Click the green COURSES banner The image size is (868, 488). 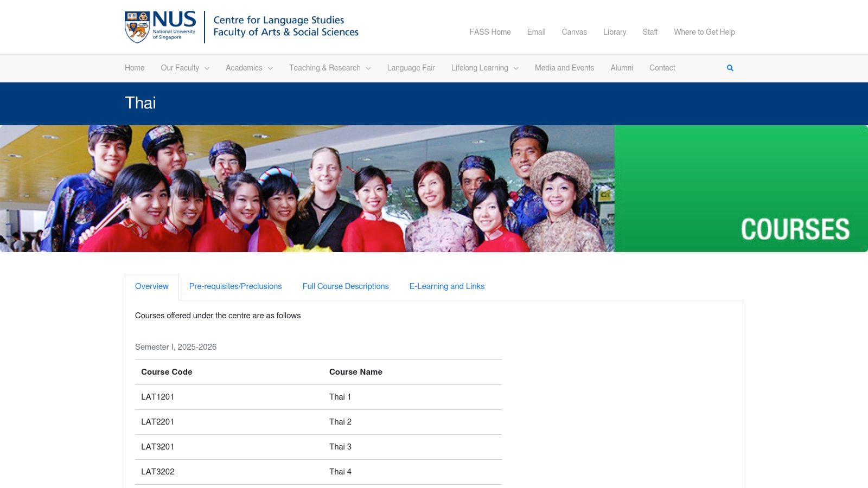[741, 189]
